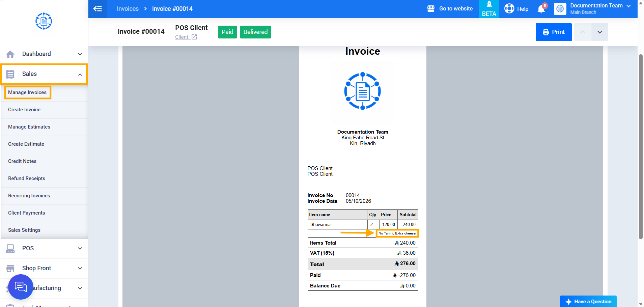Click the Invoice #00014 breadcrumb text

click(x=172, y=9)
